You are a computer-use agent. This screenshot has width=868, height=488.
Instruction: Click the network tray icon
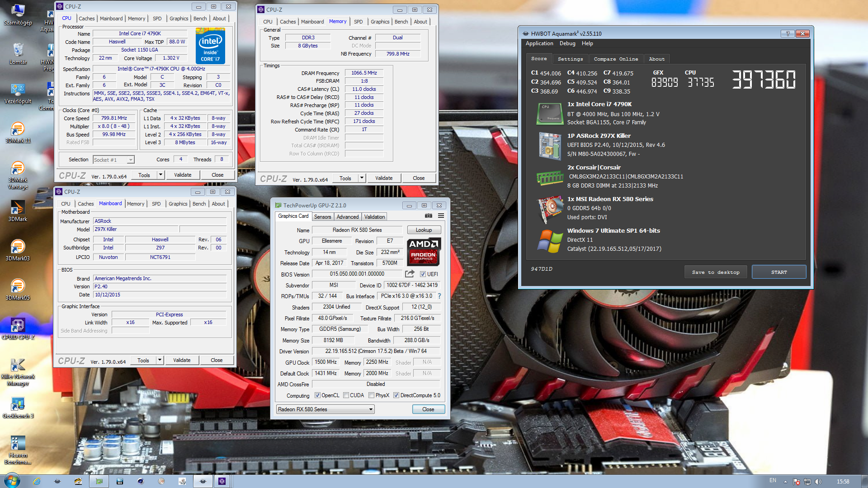click(807, 482)
